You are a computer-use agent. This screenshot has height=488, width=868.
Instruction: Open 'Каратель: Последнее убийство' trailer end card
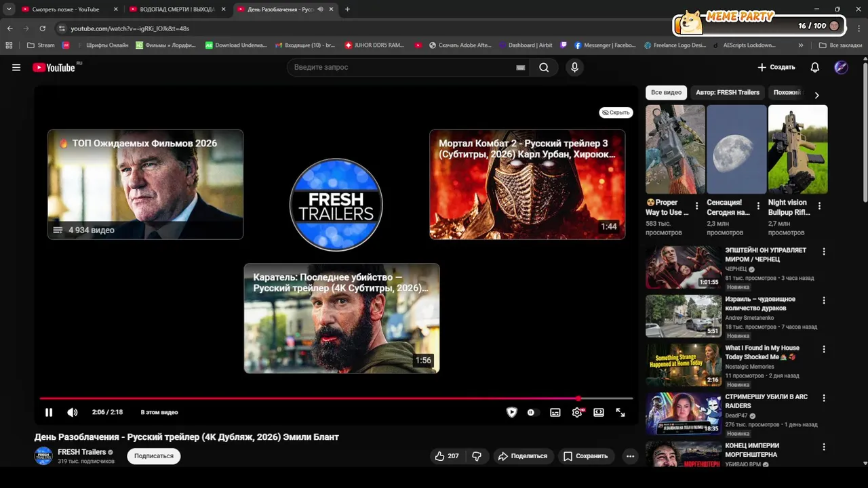(342, 318)
